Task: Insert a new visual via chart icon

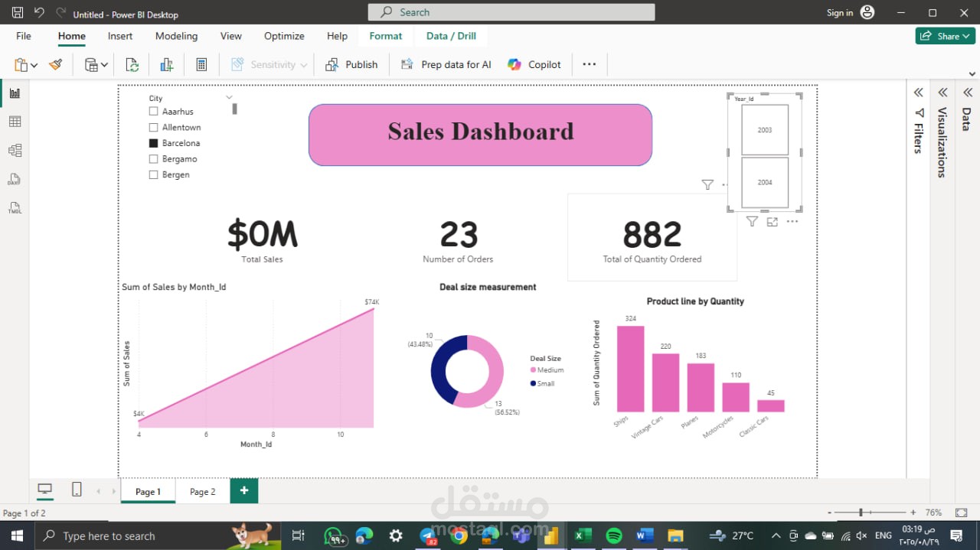Action: point(166,65)
